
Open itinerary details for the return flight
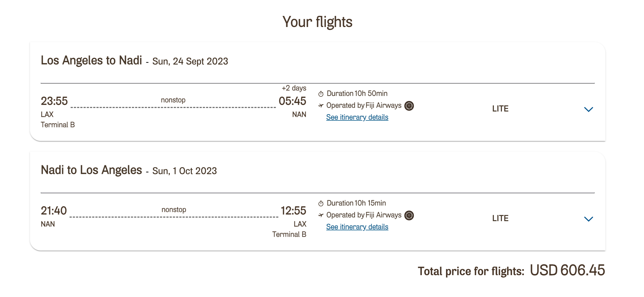357,227
